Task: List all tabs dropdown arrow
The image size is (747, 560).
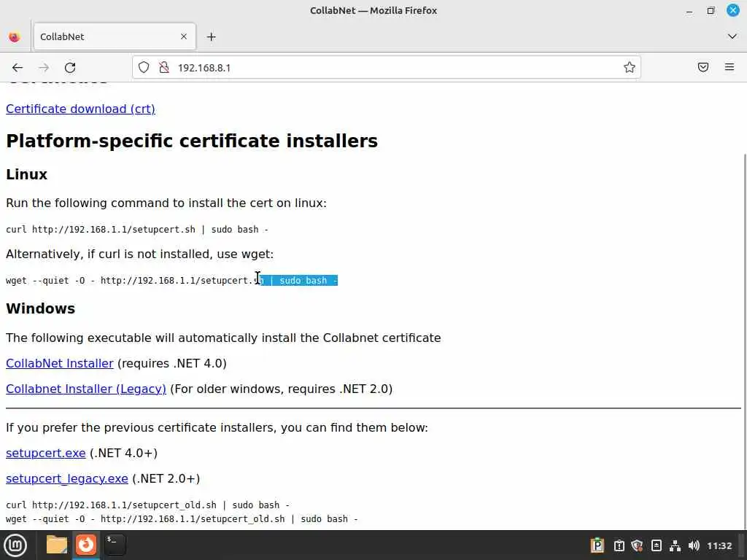Action: pos(732,36)
